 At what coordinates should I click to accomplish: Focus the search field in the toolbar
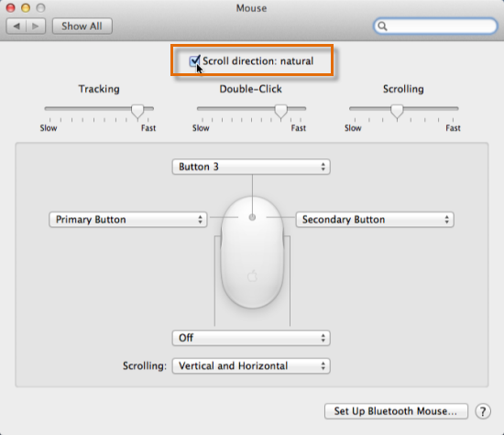[x=435, y=26]
